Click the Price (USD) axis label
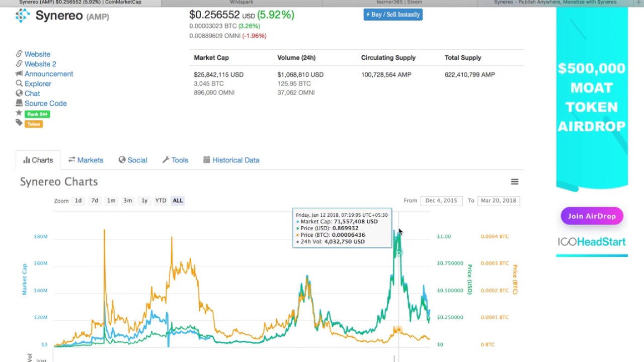Screen dimensions: 644x362 pos(469,279)
